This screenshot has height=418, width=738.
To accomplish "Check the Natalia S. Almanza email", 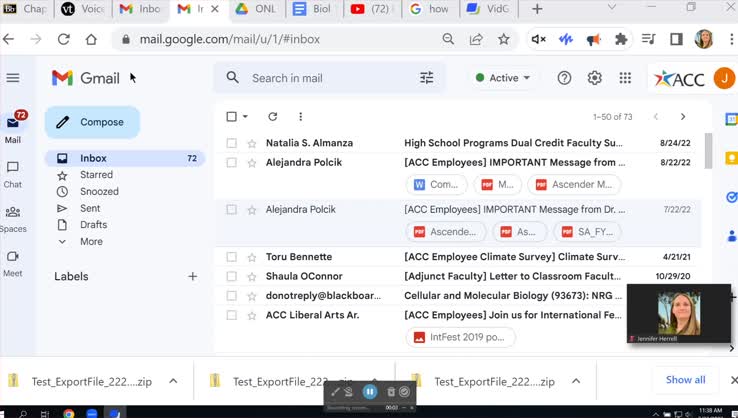I will pos(231,143).
